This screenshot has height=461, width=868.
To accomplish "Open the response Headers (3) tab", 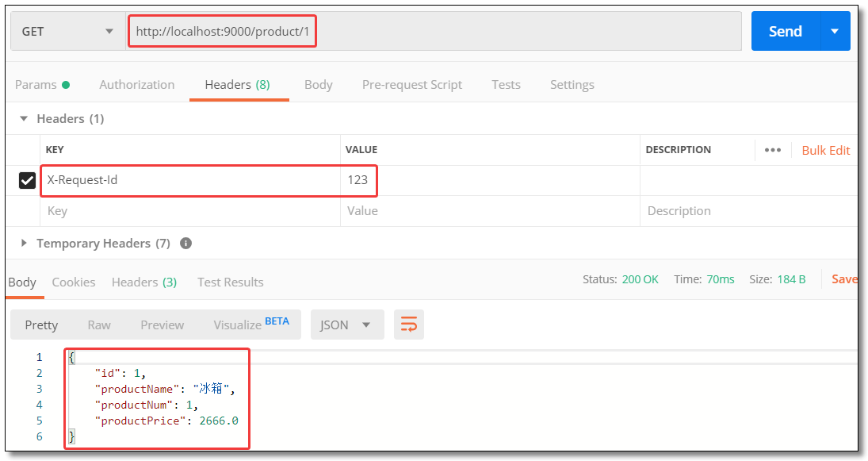I will pos(144,282).
